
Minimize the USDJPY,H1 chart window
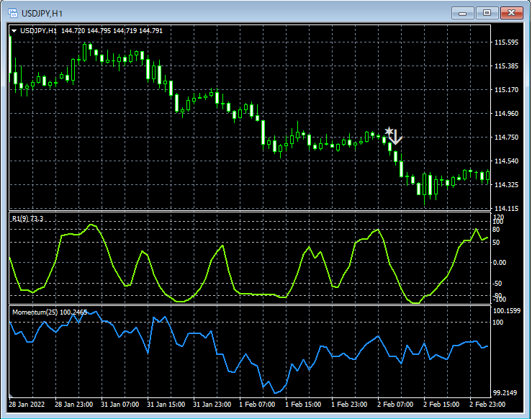(x=463, y=13)
